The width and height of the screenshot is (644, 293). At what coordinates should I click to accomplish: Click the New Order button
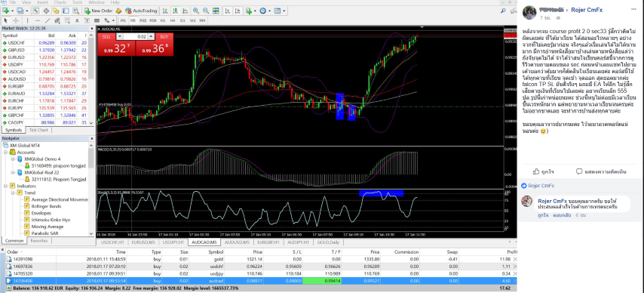click(x=98, y=11)
